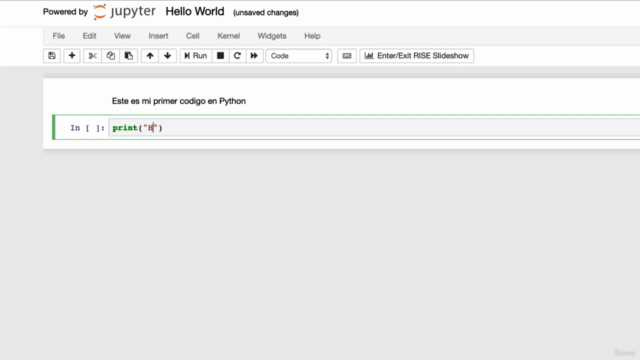The image size is (640, 360).
Task: Restart kernel and run all cells icon
Action: [254, 56]
